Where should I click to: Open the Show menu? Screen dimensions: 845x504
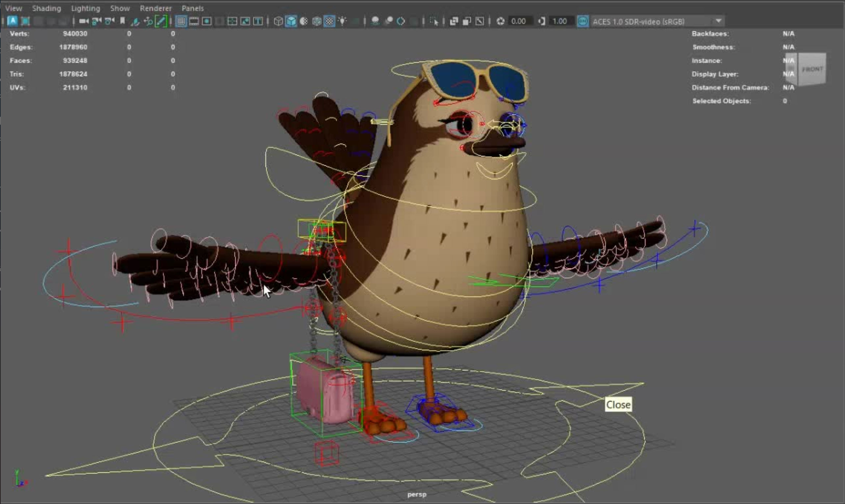click(120, 8)
